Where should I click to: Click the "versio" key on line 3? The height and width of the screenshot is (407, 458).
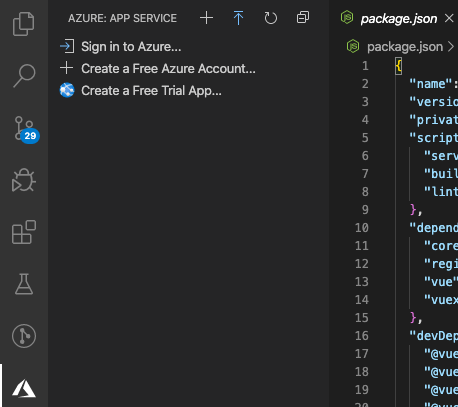[434, 102]
